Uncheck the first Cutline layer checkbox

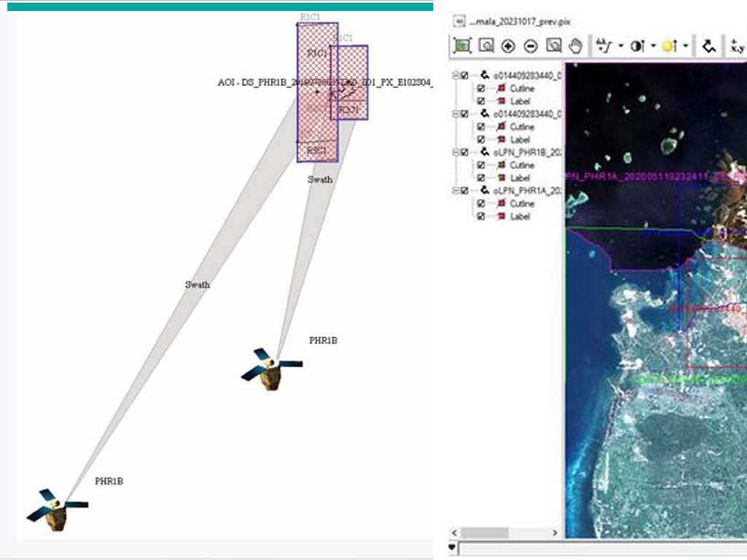point(481,88)
